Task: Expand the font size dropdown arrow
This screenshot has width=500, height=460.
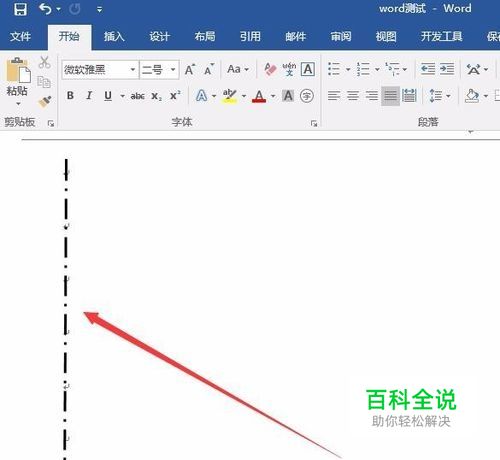Action: click(x=173, y=70)
